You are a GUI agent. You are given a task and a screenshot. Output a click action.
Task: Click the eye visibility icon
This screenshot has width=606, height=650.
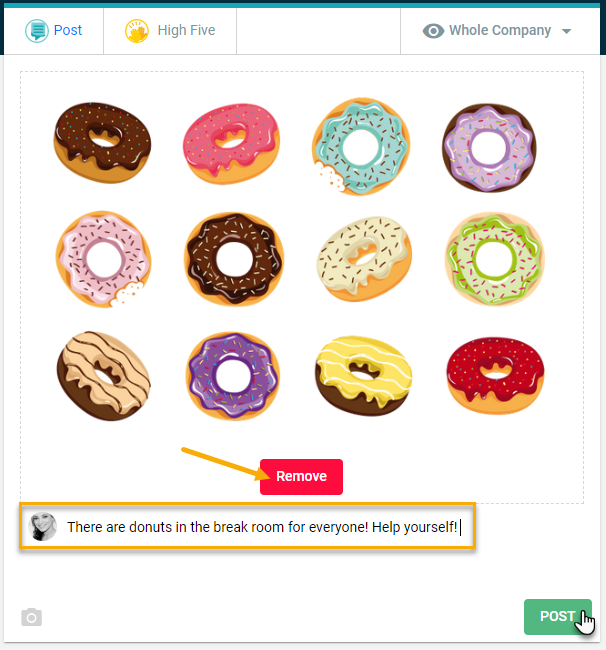tap(433, 31)
